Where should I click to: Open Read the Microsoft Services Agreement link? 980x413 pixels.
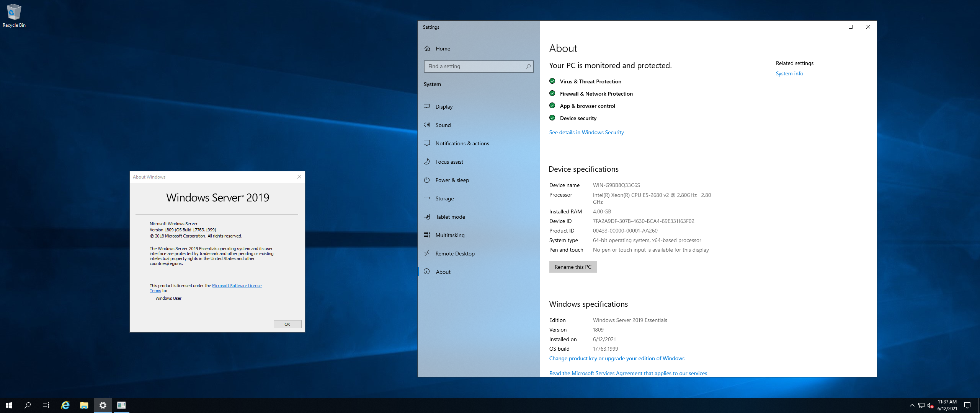628,373
